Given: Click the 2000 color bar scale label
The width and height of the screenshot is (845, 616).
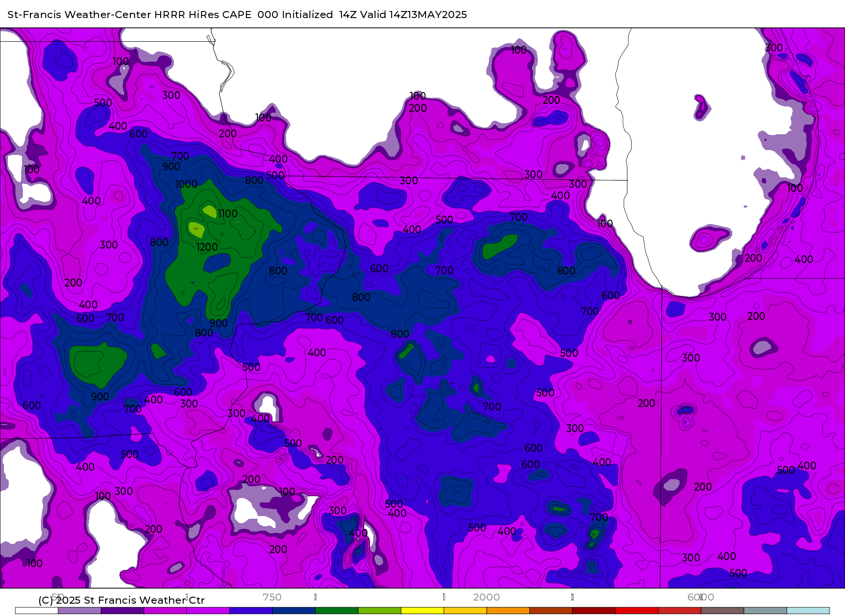Looking at the screenshot, I should (x=486, y=597).
